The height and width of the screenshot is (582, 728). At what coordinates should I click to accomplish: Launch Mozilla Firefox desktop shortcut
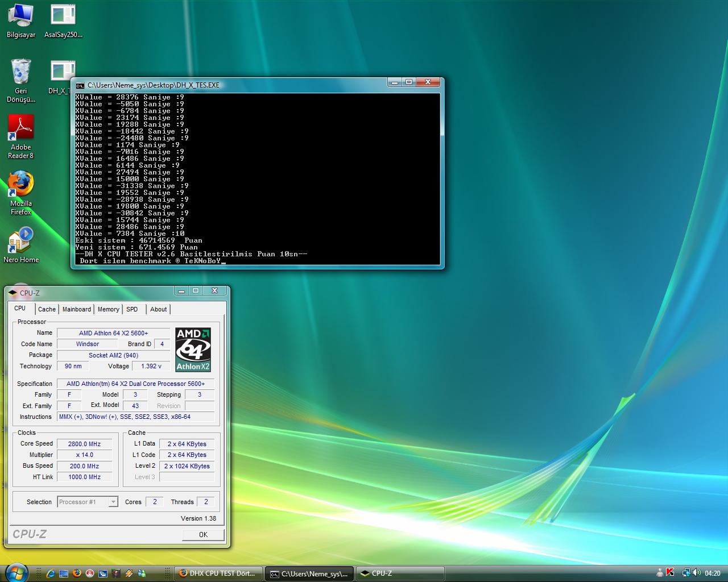pyautogui.click(x=21, y=193)
